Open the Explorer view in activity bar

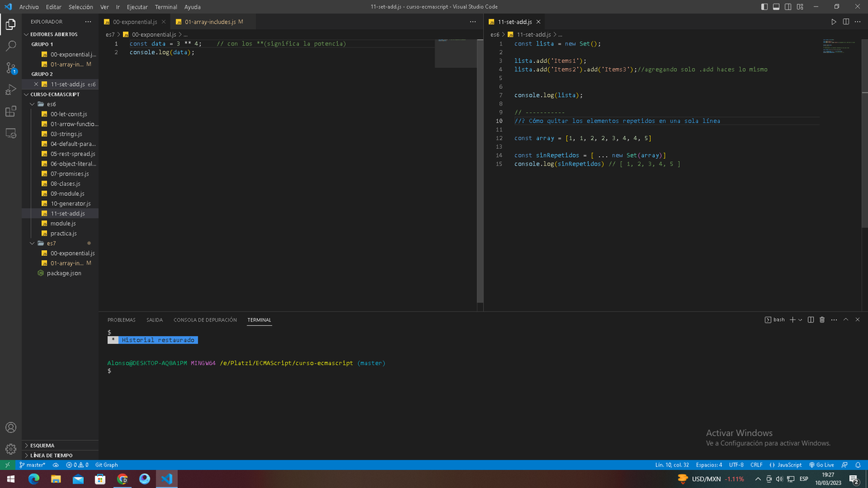[x=11, y=25]
